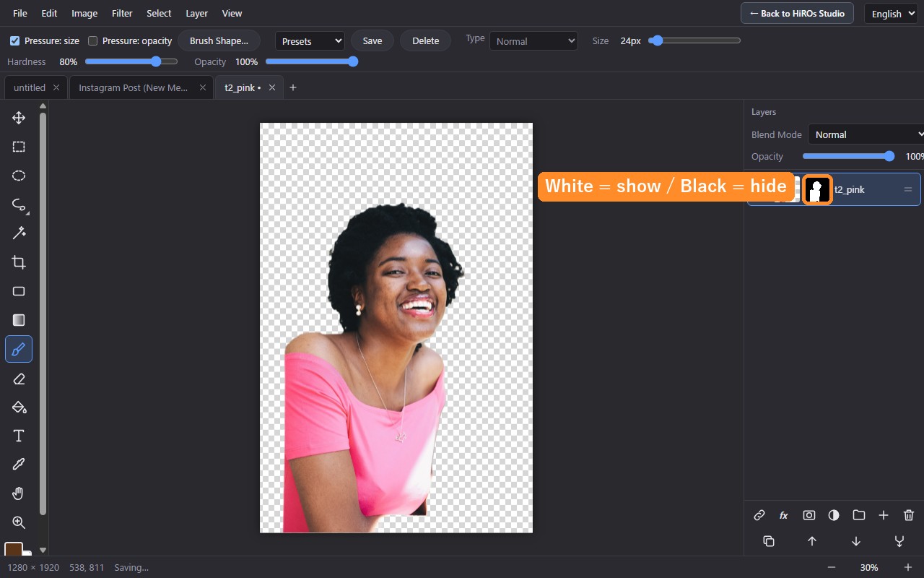924x578 pixels.
Task: Open the brush Type dropdown
Action: (533, 41)
